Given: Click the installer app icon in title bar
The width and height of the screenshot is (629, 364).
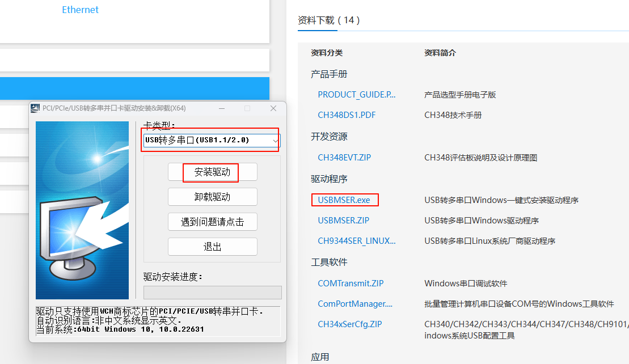Looking at the screenshot, I should pyautogui.click(x=36, y=108).
